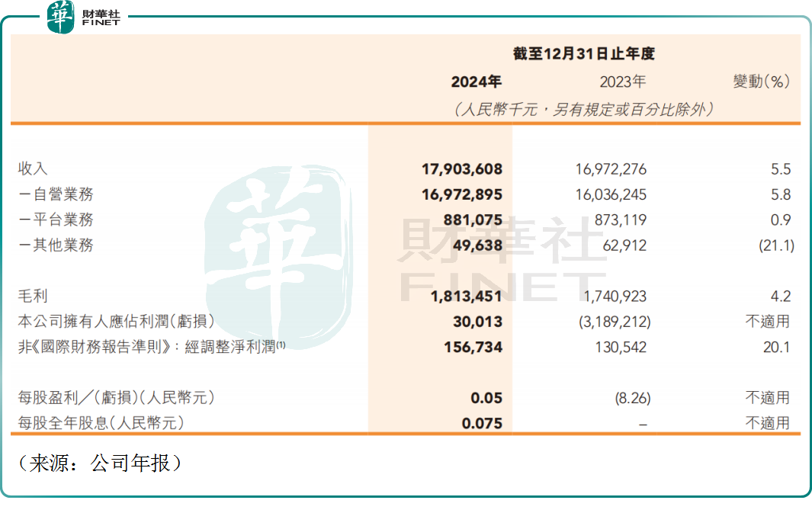Select 不適用 in the 應佔利潤 row

click(768, 322)
